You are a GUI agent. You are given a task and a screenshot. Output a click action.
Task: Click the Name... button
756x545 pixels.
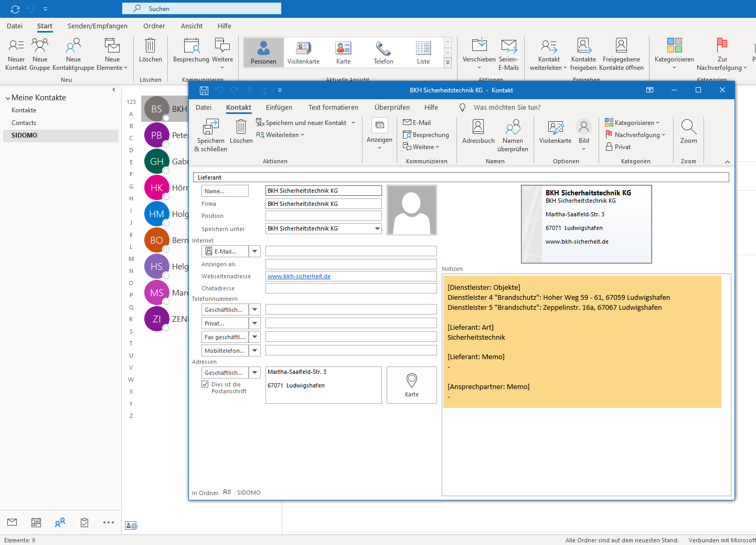point(225,191)
